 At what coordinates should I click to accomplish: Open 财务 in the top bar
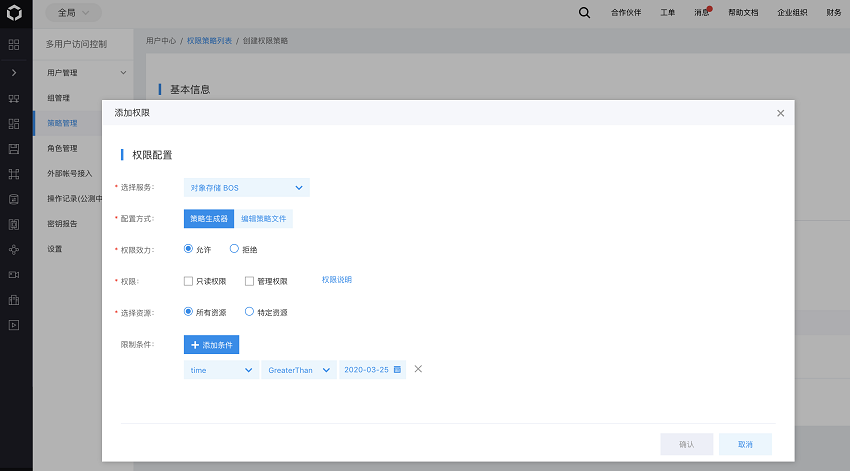pyautogui.click(x=834, y=12)
